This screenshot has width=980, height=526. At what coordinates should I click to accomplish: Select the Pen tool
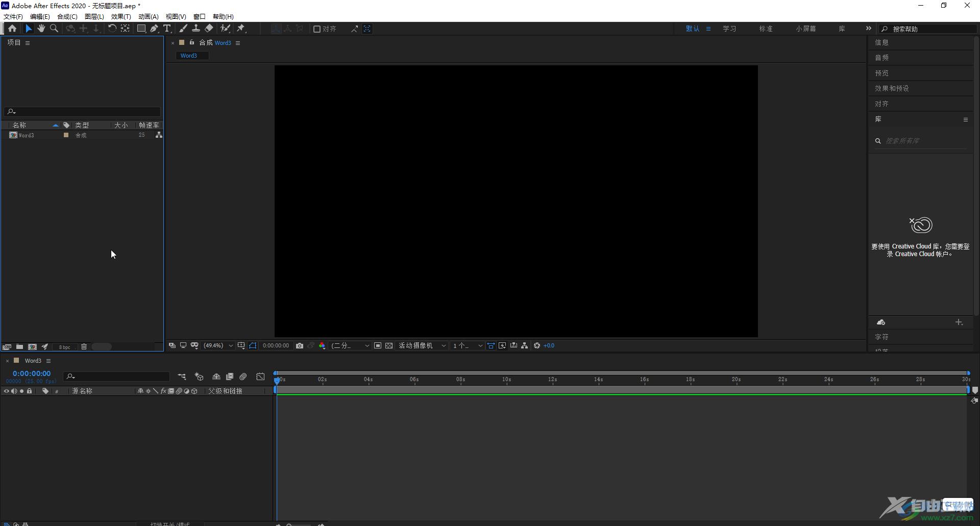click(154, 29)
